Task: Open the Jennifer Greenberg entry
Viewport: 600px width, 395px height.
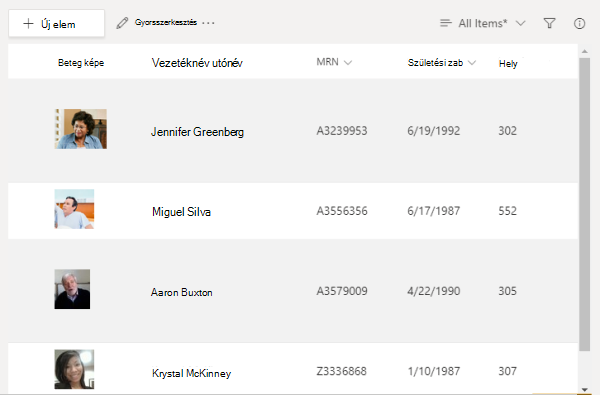Action: pos(197,132)
